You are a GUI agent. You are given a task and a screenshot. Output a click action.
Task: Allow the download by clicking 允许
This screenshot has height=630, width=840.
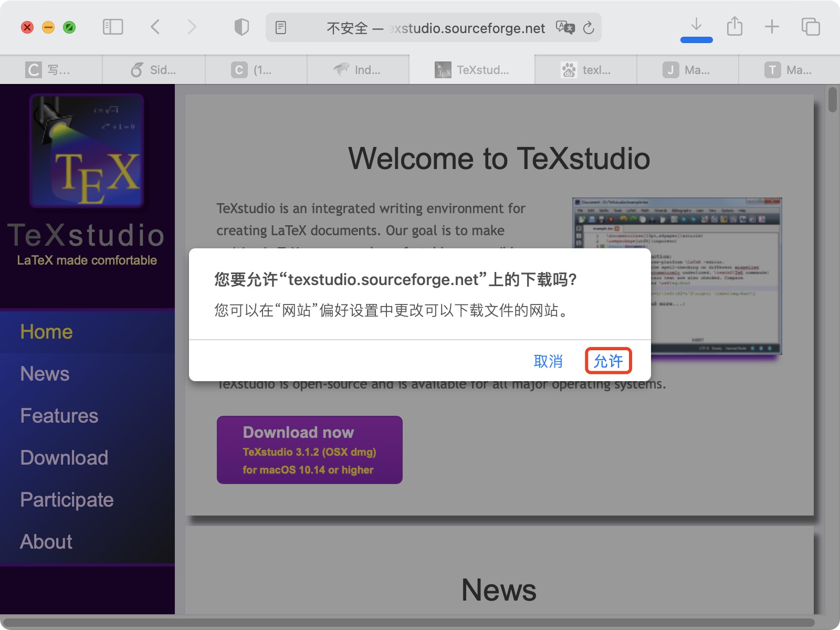coord(608,361)
